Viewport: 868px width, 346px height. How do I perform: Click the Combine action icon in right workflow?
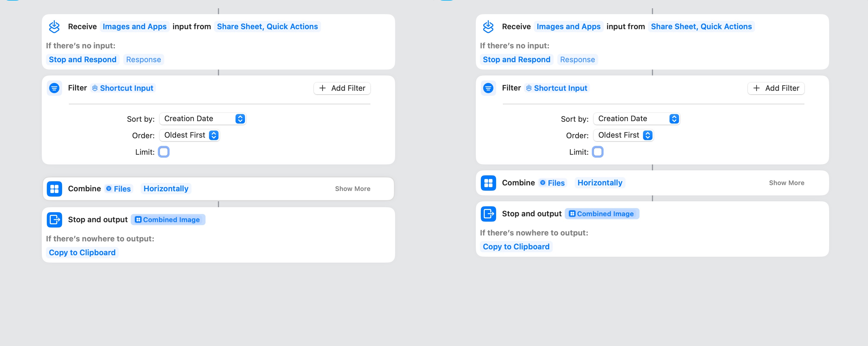point(488,183)
